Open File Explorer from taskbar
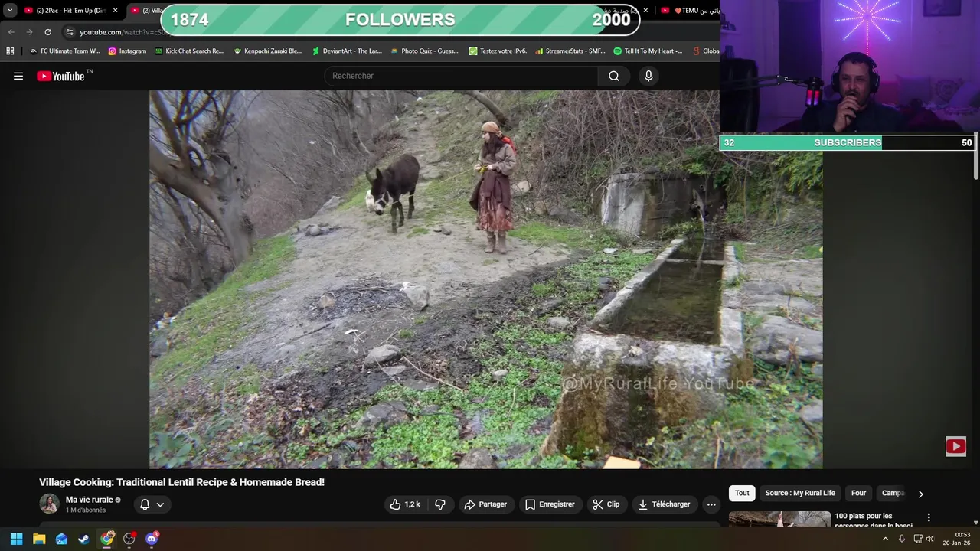980x551 pixels. click(39, 539)
